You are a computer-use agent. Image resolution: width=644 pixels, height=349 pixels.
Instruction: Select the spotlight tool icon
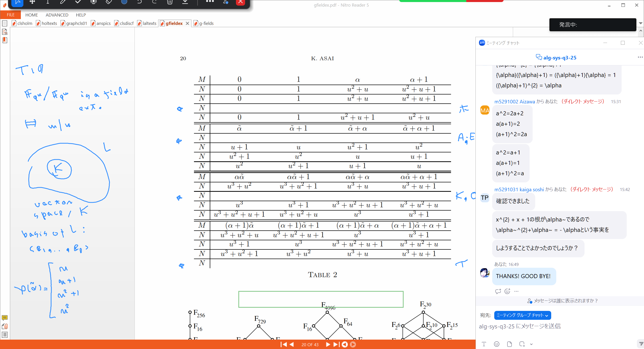pyautogui.click(x=94, y=2)
